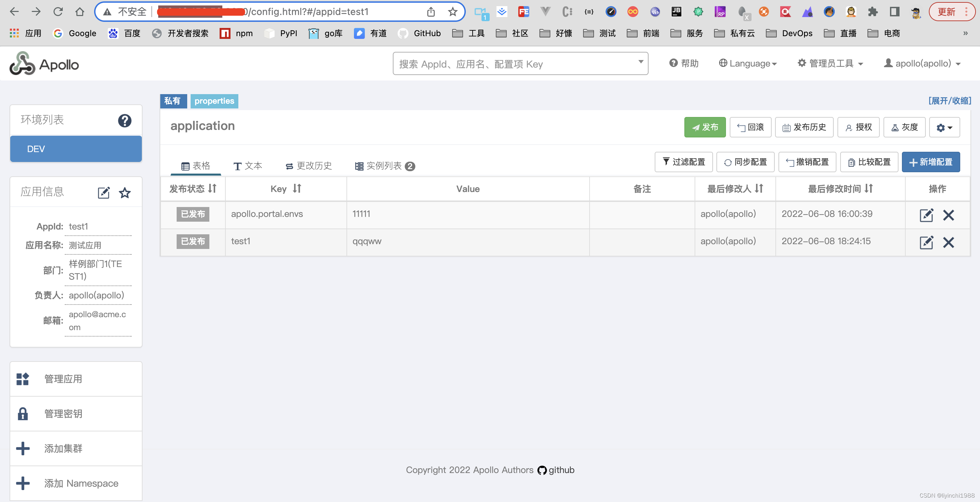Delete the test1 config row
Image resolution: width=980 pixels, height=502 pixels.
pos(948,242)
